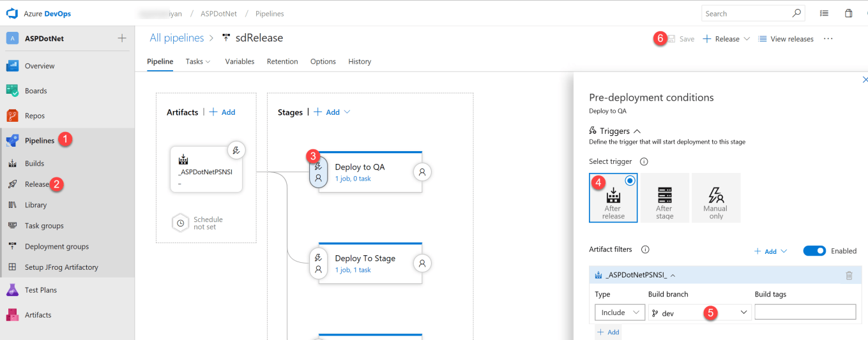Open Test Plans from the sidebar
The width and height of the screenshot is (868, 340).
[x=40, y=290]
